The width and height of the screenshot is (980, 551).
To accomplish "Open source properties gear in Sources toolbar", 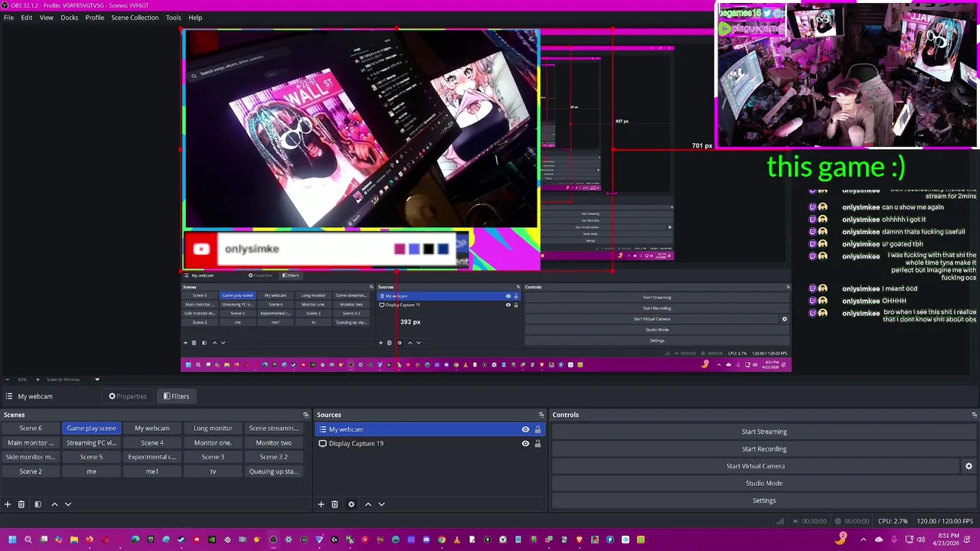I will pos(351,504).
